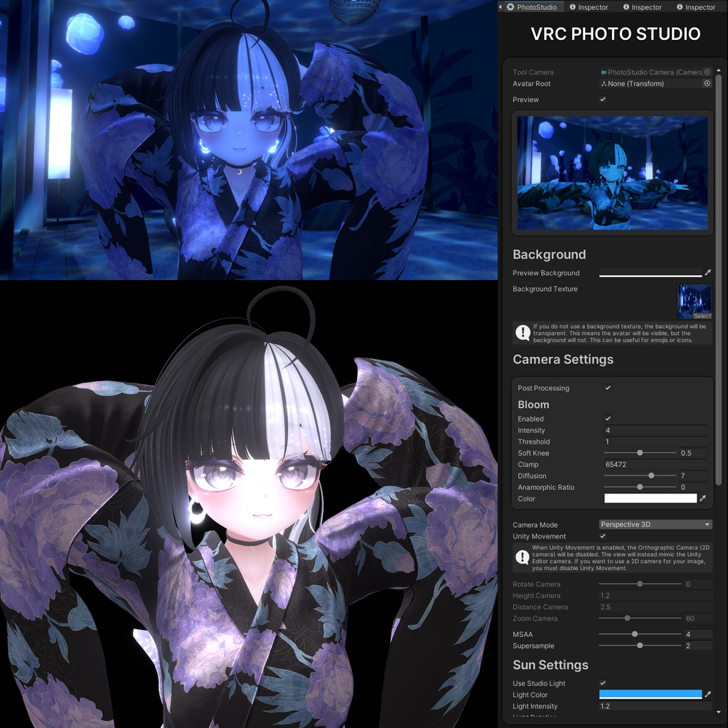Click the Background Texture thumbnail

[694, 297]
